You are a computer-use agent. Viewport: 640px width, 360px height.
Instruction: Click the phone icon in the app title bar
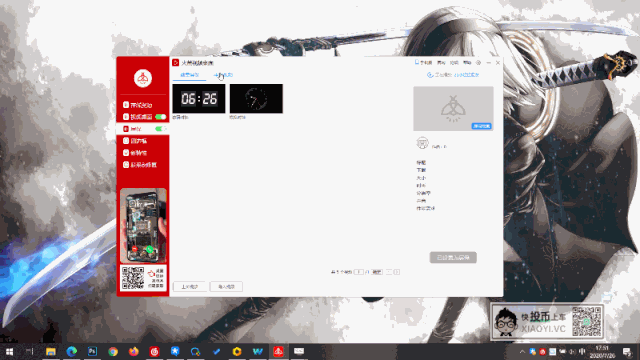click(417, 62)
